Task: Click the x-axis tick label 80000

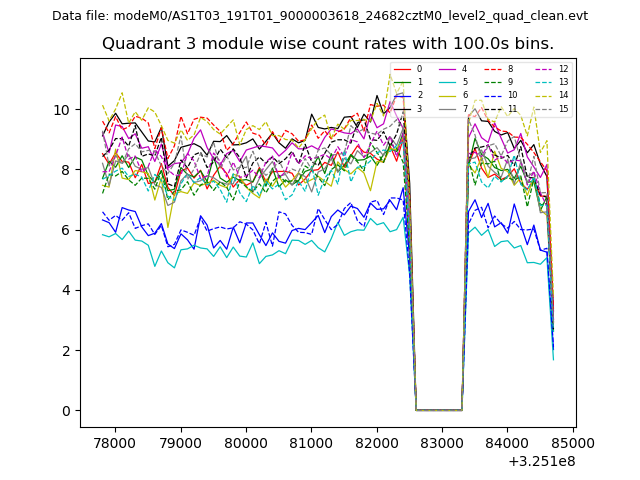Action: 245,443
